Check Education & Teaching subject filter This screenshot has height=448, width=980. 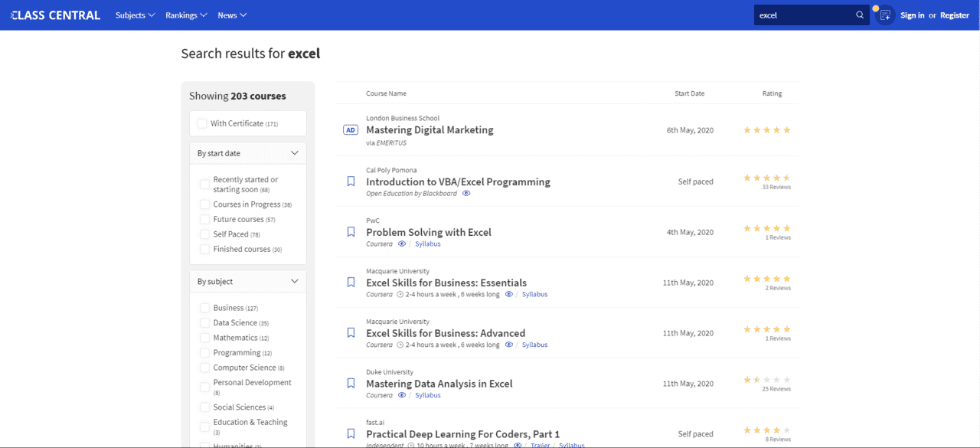(204, 427)
